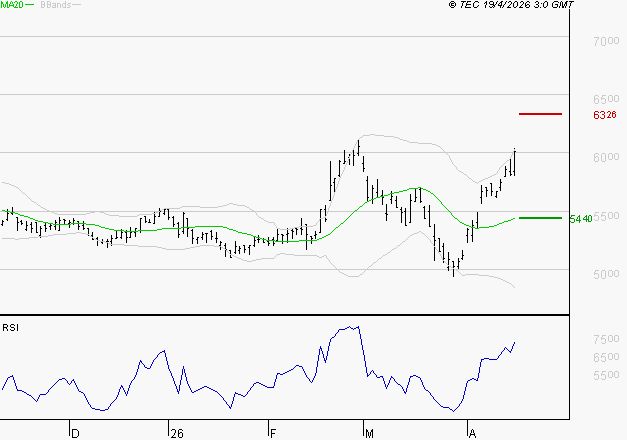Click the green 5440 support value
The width and height of the screenshot is (627, 440).
coord(581,219)
